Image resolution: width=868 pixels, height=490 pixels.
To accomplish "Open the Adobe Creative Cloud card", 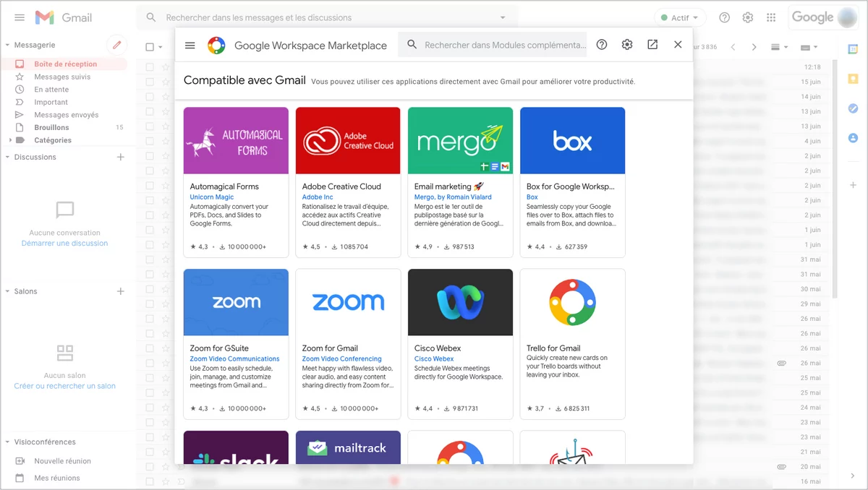I will pos(348,182).
